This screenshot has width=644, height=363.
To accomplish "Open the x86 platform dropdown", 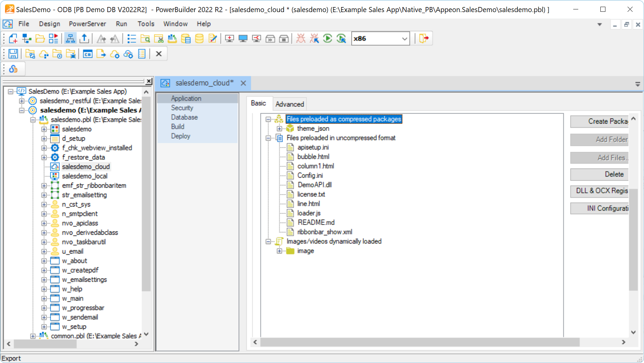I will point(405,39).
